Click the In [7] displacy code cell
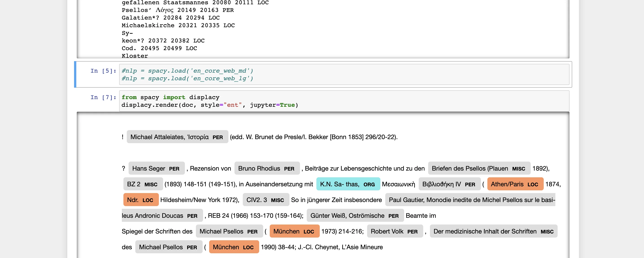Image resolution: width=644 pixels, height=258 pixels. [x=344, y=101]
